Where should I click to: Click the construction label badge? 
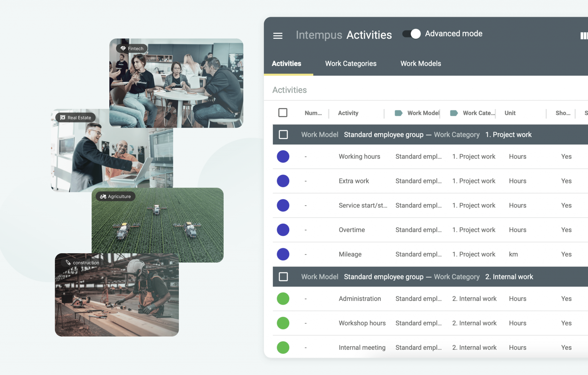(x=82, y=262)
